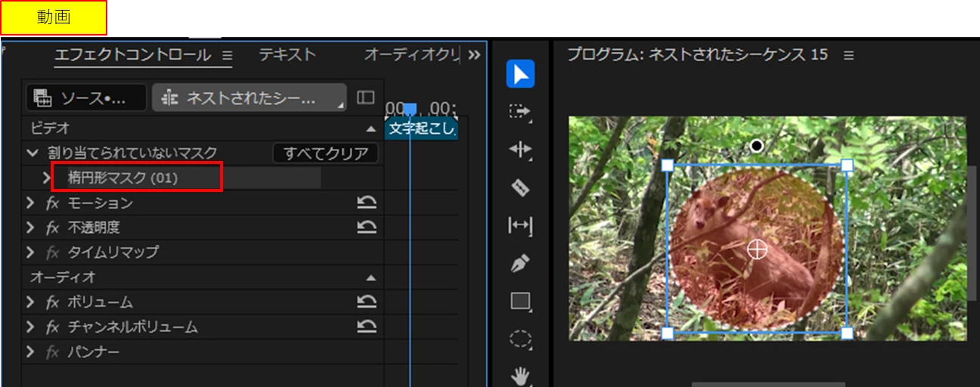Image resolution: width=980 pixels, height=387 pixels.
Task: Click the blue playhead marker
Action: coord(410,110)
